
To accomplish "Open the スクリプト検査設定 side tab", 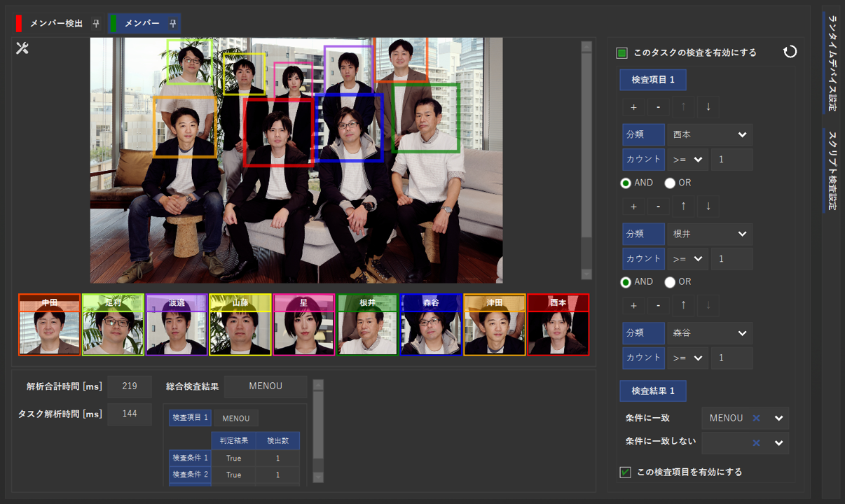I will (831, 170).
